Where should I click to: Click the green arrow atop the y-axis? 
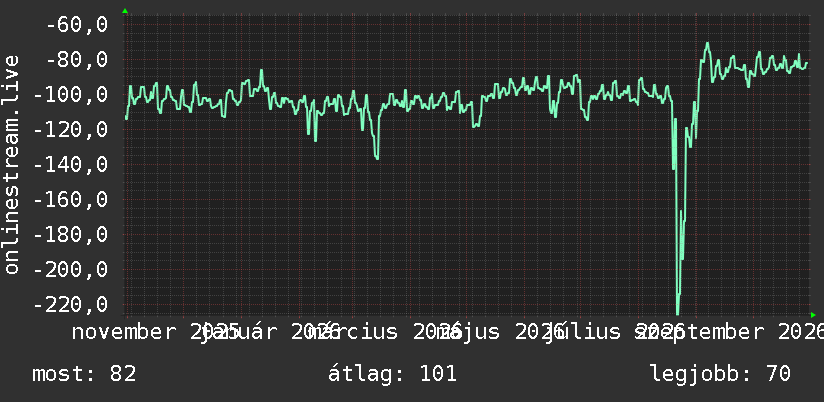tap(125, 11)
